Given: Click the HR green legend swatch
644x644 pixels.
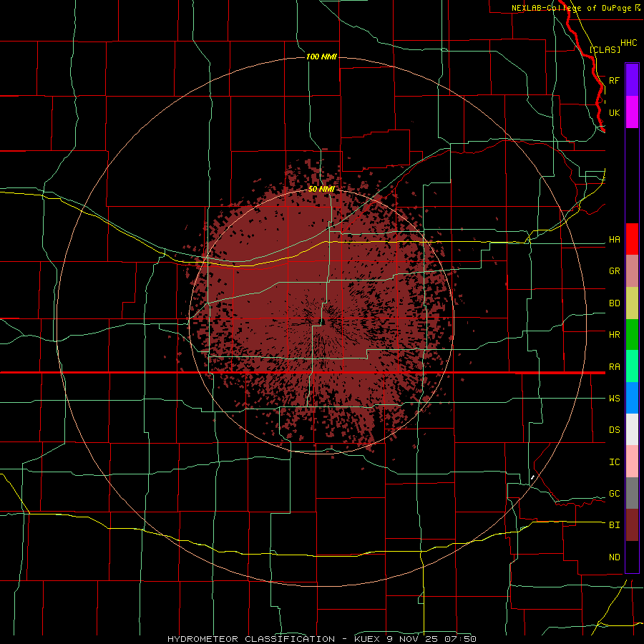Looking at the screenshot, I should [632, 335].
